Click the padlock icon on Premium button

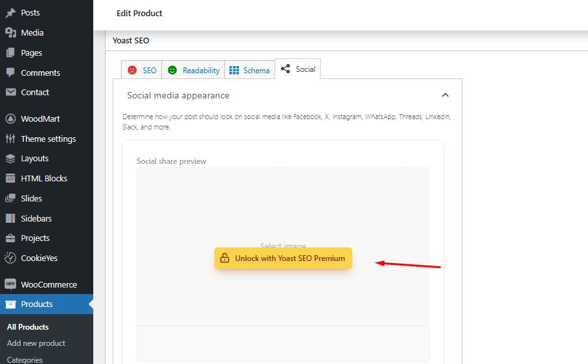[x=225, y=258]
